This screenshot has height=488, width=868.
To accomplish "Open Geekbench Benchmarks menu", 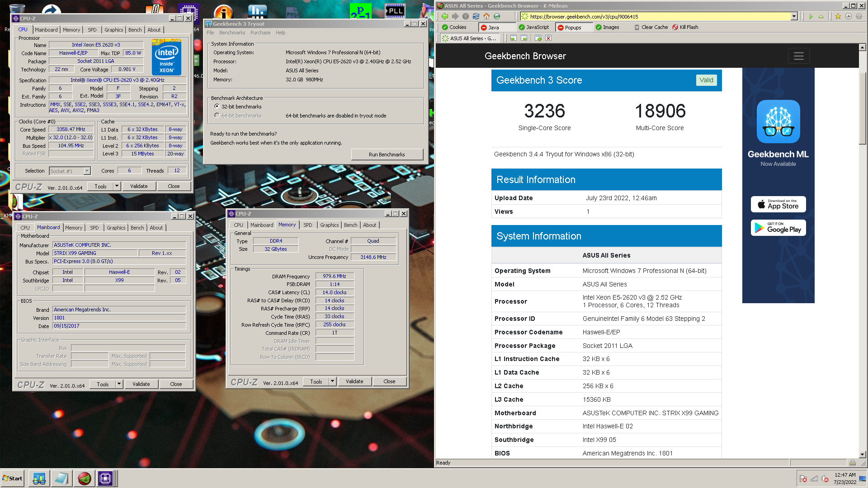I will [x=232, y=33].
